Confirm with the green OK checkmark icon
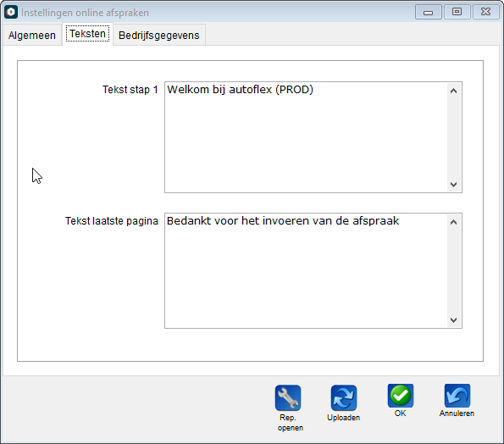Image resolution: width=504 pixels, height=444 pixels. pyautogui.click(x=401, y=396)
